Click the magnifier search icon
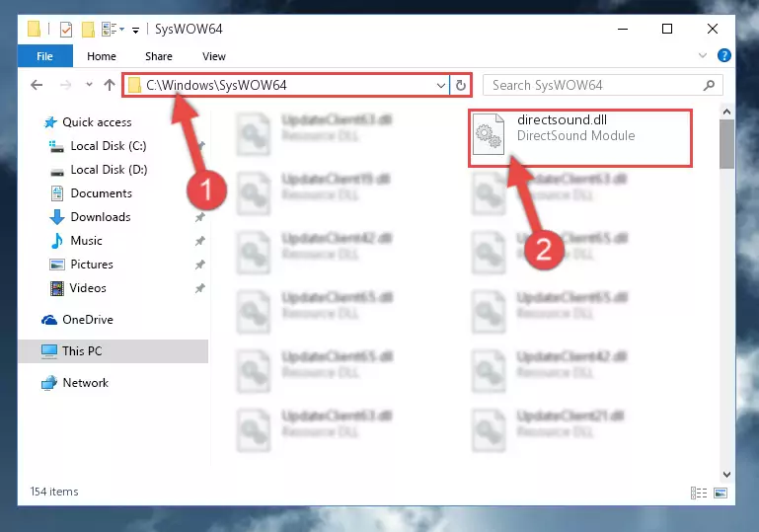Viewport: 759px width, 532px height. [x=709, y=85]
